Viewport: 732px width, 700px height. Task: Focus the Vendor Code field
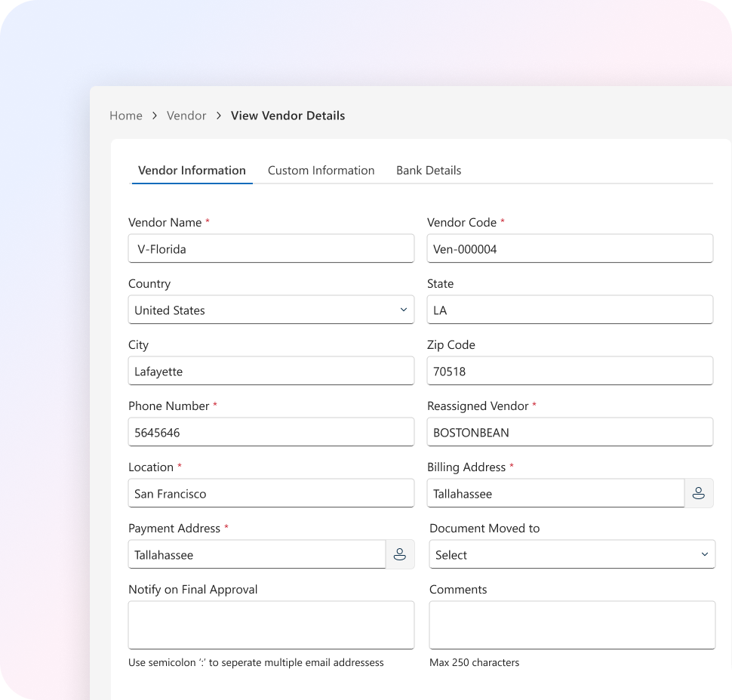click(570, 248)
